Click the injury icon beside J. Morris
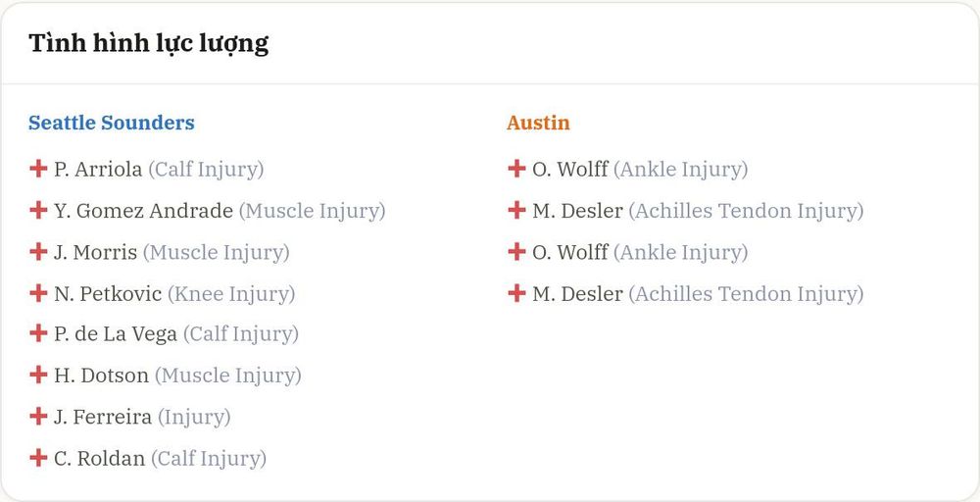Screen dimensions: 980x502 coord(38,252)
